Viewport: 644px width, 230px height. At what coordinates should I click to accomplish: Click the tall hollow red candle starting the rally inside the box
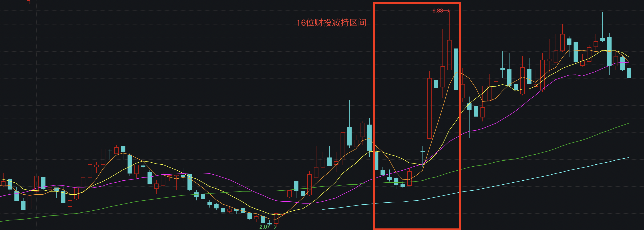(x=429, y=108)
